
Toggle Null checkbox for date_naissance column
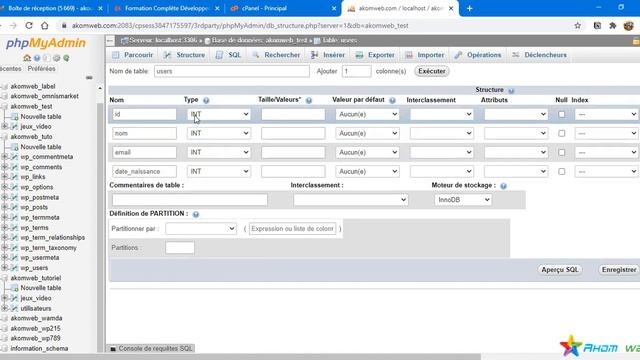coord(562,171)
